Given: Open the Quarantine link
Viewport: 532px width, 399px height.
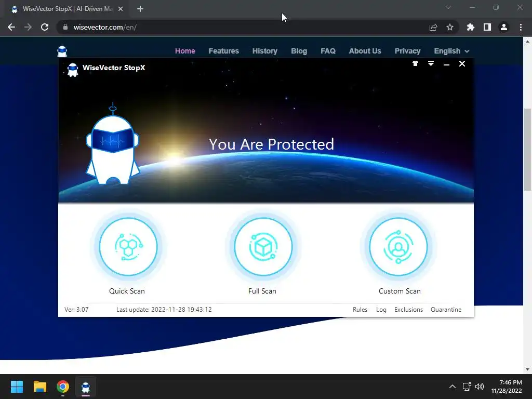Looking at the screenshot, I should click(x=446, y=310).
